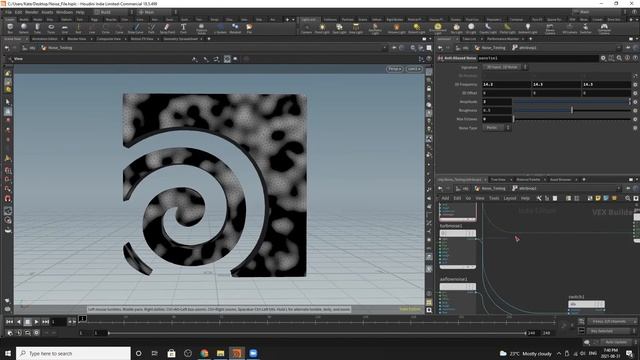Switch to the Geometry Spreadsheet tab
The image size is (640, 360).
(x=181, y=39)
